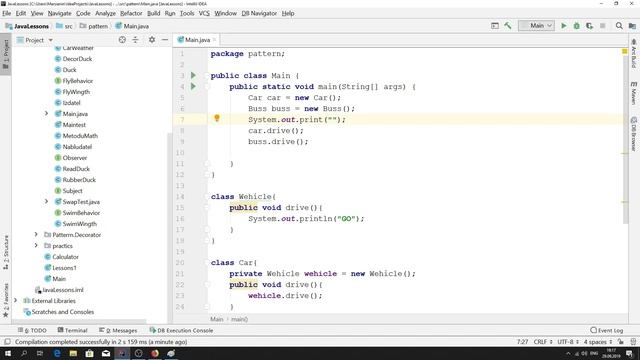
Task: Collapse all icon in Project panel header
Action: pos(136,40)
